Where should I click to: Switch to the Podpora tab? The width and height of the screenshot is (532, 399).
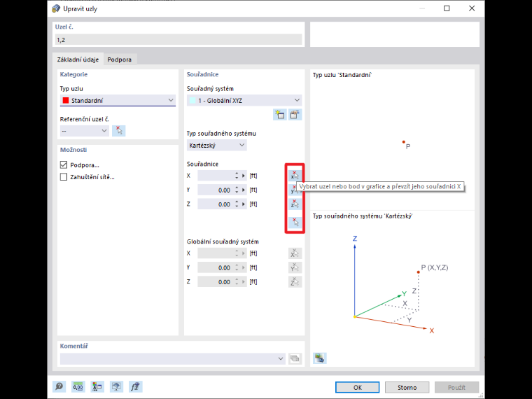tap(120, 59)
